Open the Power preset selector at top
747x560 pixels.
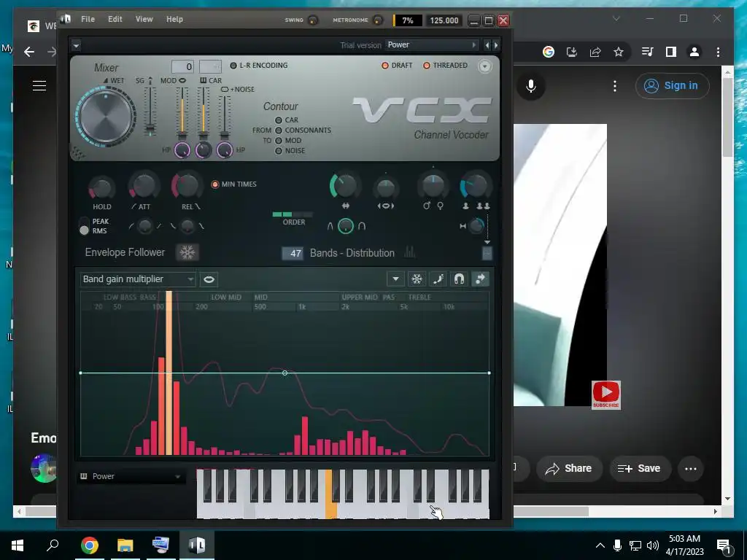point(432,45)
